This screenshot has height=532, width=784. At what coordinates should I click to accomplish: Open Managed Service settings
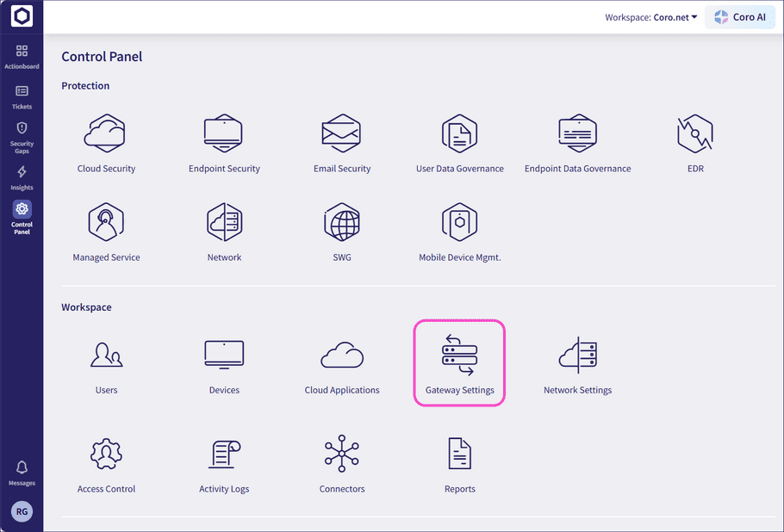[106, 224]
